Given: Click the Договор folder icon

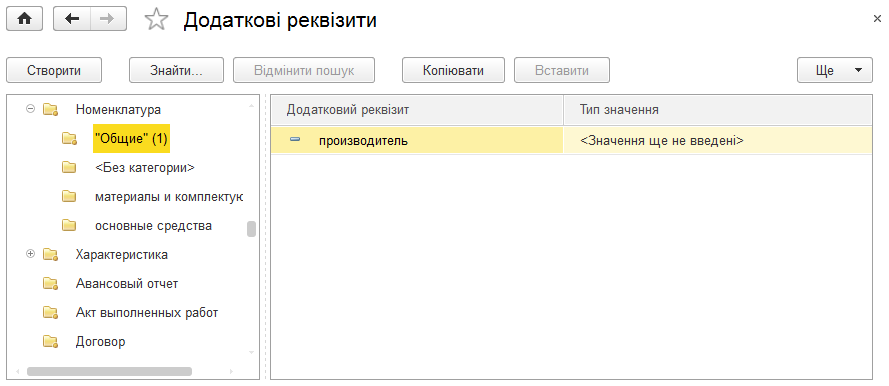Looking at the screenshot, I should coord(51,342).
